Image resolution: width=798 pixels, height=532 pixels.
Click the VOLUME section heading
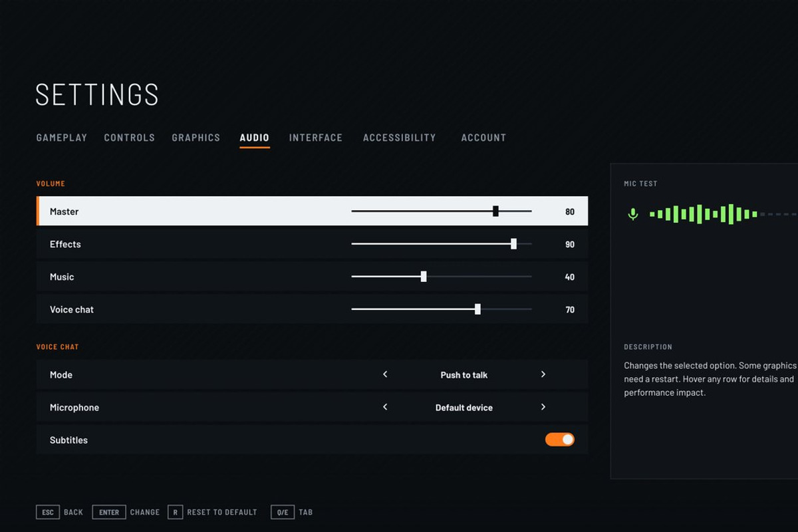click(51, 184)
